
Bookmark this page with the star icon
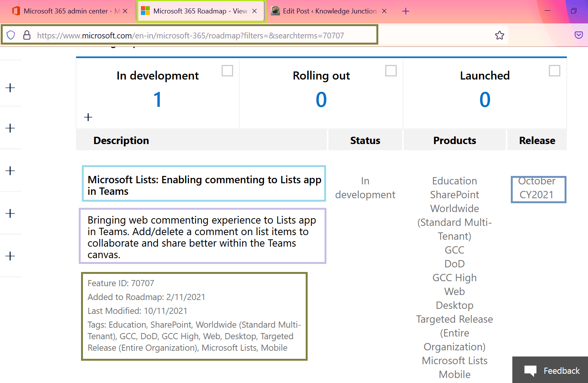[500, 35]
